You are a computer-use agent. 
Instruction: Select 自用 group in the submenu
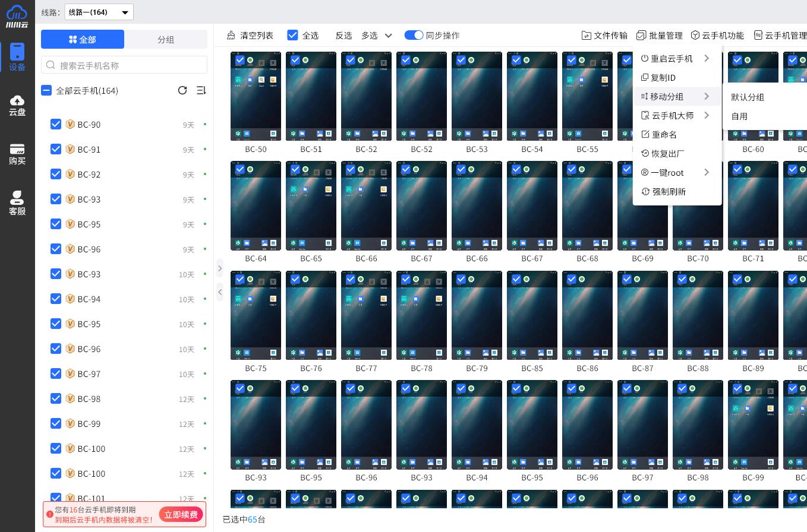[x=739, y=116]
